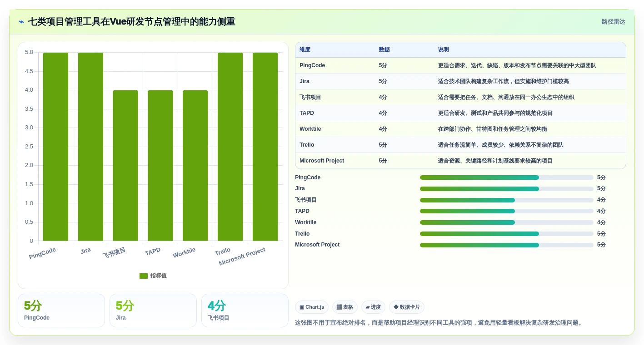Screen dimensions: 644x345
Task: Toggle the 指标值 legend color box
Action: (144, 276)
